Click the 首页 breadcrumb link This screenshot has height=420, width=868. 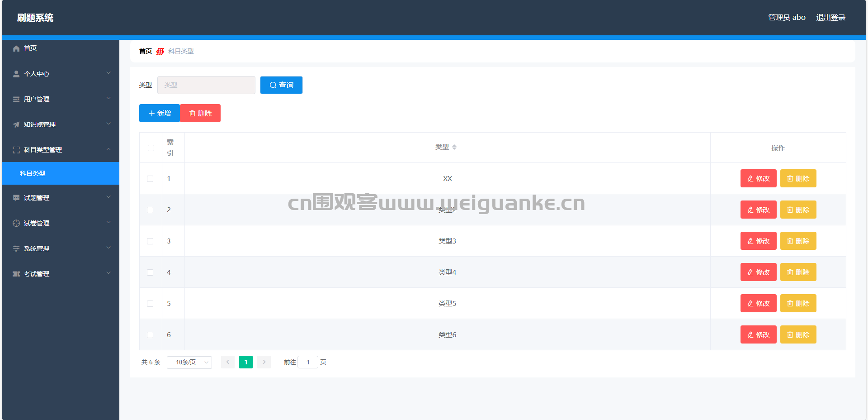tap(146, 51)
